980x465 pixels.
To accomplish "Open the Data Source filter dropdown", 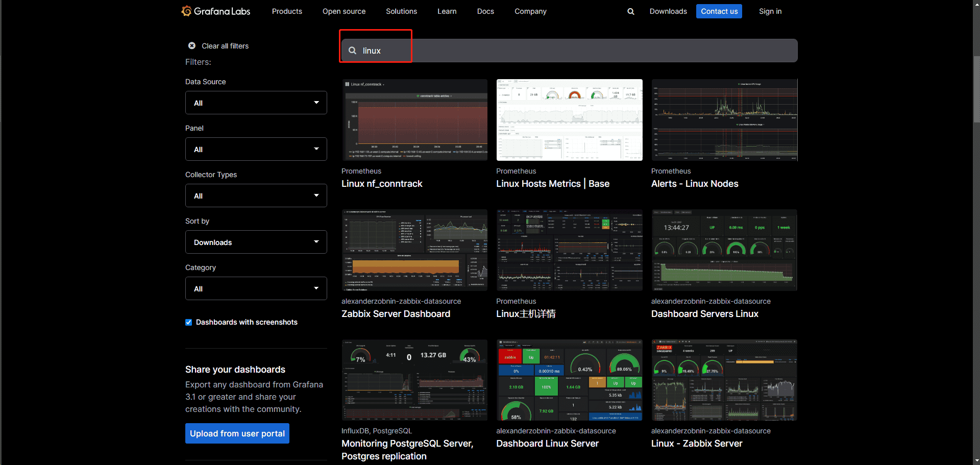I will [x=256, y=103].
